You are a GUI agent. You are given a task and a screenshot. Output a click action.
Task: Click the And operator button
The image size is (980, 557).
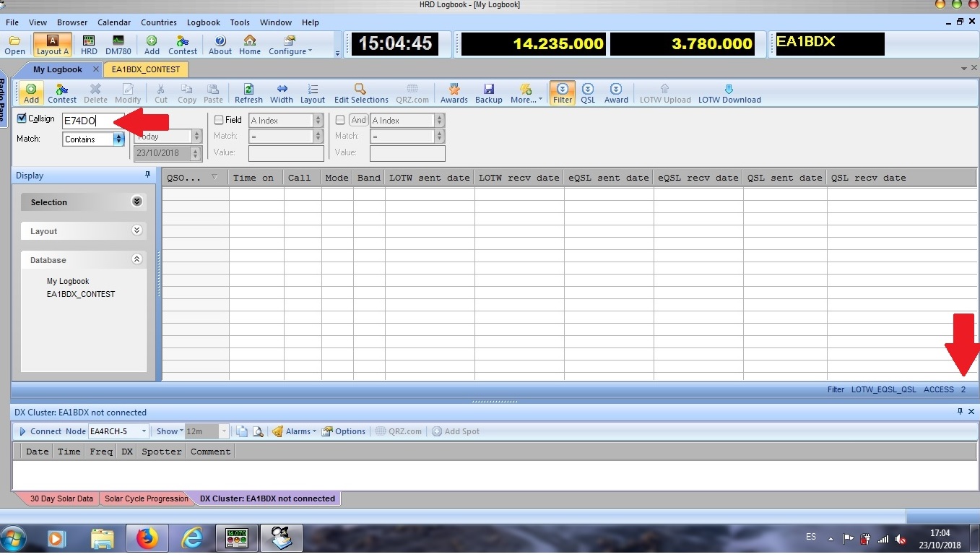[x=359, y=120]
